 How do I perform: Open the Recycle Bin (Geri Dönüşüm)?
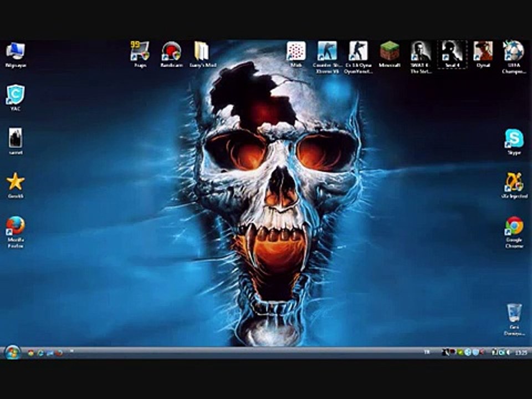click(514, 320)
